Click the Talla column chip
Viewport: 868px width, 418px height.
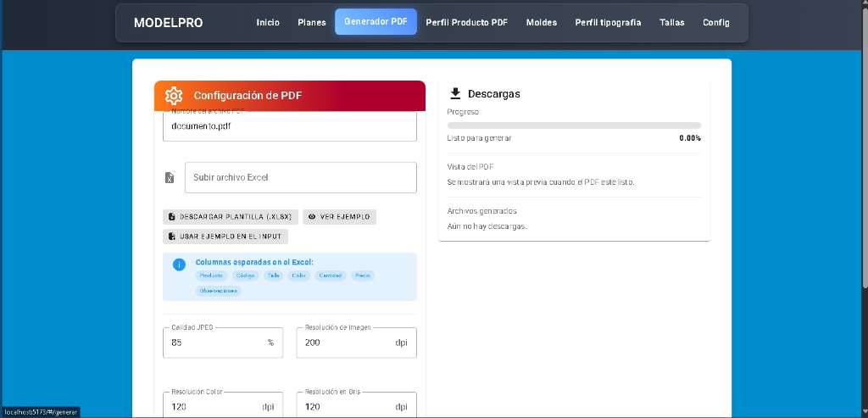click(274, 276)
